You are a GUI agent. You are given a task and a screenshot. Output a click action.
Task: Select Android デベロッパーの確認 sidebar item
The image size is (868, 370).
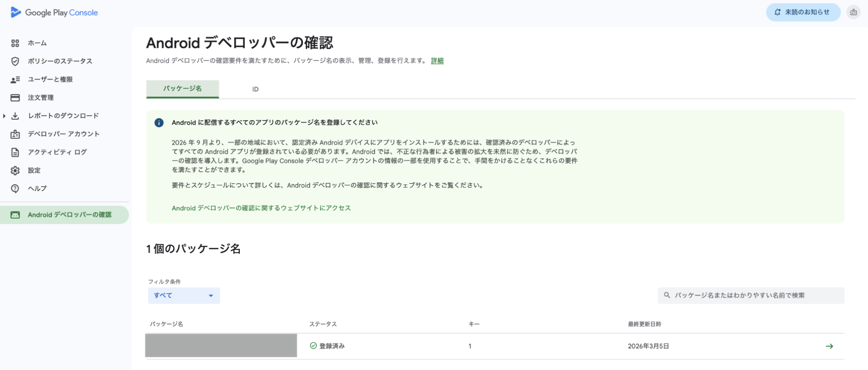(64, 215)
